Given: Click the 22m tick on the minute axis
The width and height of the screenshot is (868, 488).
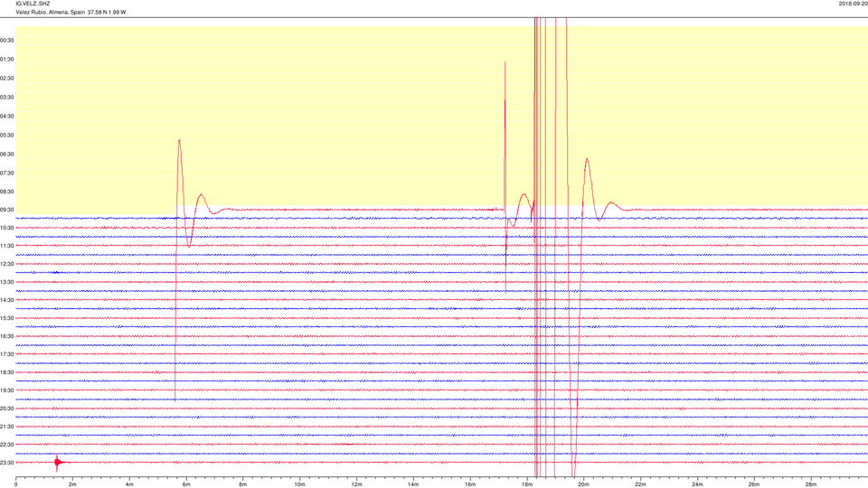Looking at the screenshot, I should 640,484.
